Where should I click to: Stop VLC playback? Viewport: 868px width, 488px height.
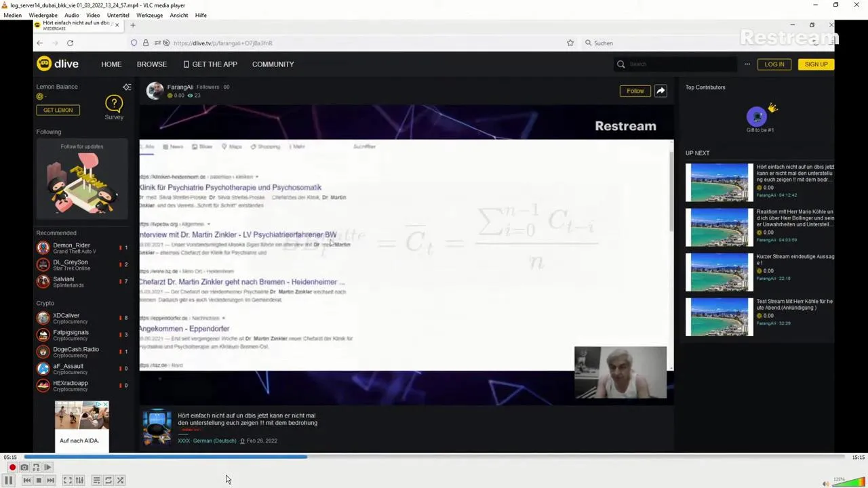click(x=39, y=480)
